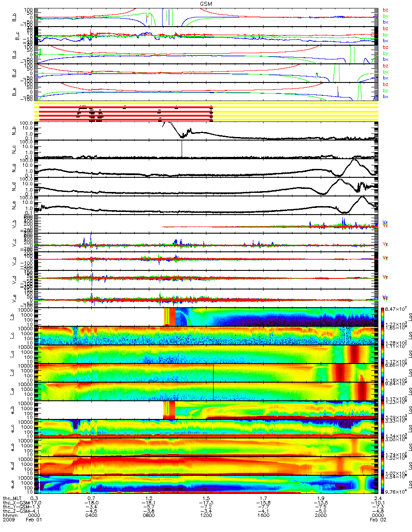Click the Feb 02 date label
The width and height of the screenshot is (412, 532).
(377, 519)
